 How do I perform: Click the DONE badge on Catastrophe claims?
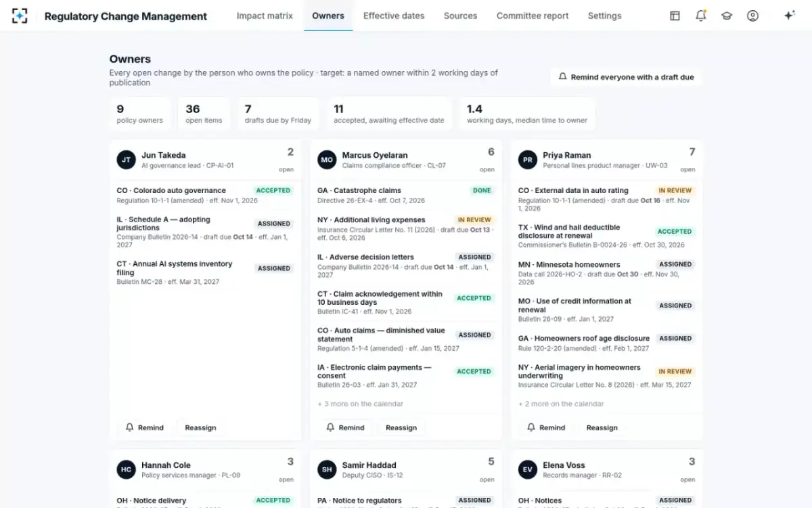pos(482,190)
